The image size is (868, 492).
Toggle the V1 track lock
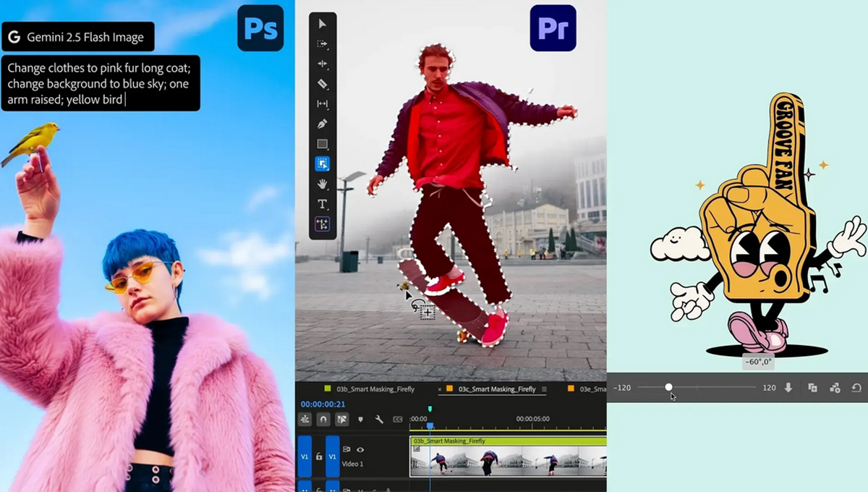319,457
